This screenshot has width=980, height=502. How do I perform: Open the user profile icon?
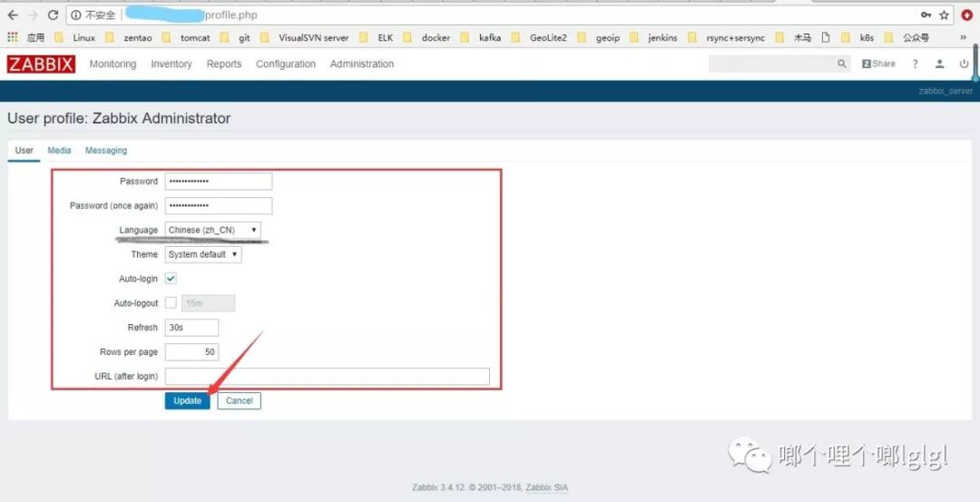(939, 64)
